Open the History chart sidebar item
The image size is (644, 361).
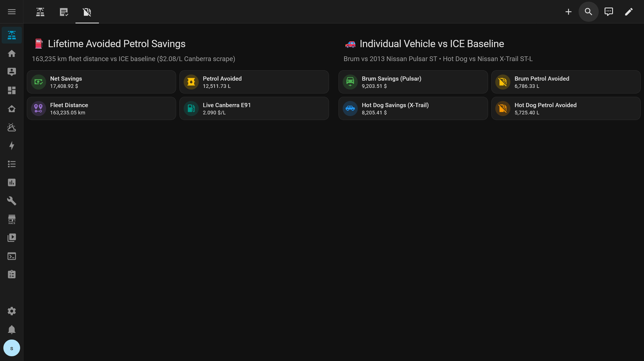click(12, 183)
